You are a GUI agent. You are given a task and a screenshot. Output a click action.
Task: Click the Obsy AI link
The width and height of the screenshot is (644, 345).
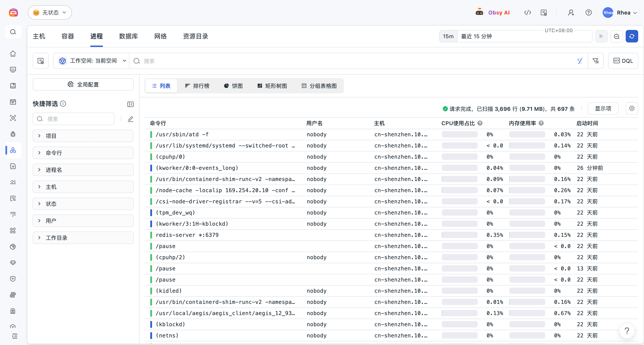click(499, 13)
